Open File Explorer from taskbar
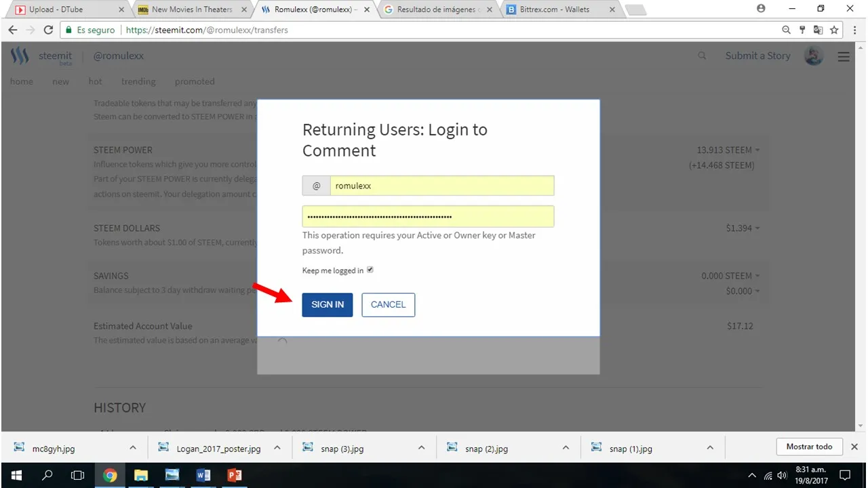 tap(141, 475)
